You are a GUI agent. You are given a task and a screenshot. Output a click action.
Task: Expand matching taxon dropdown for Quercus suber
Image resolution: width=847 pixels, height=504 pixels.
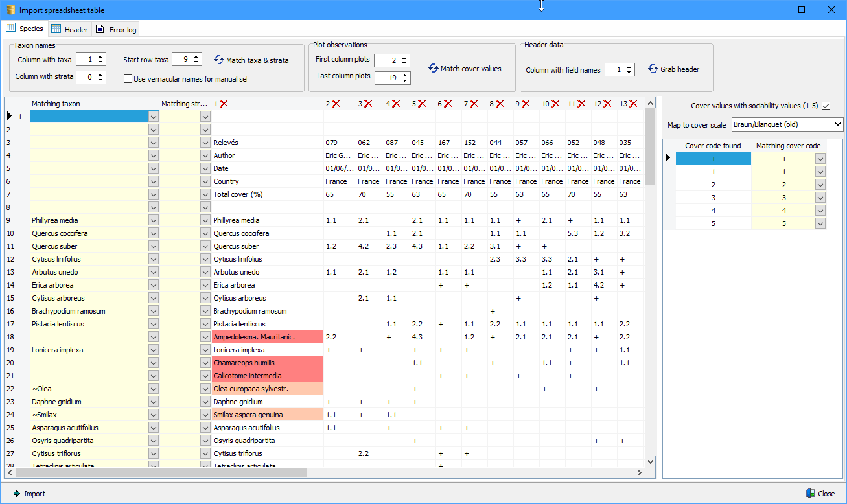pos(154,246)
